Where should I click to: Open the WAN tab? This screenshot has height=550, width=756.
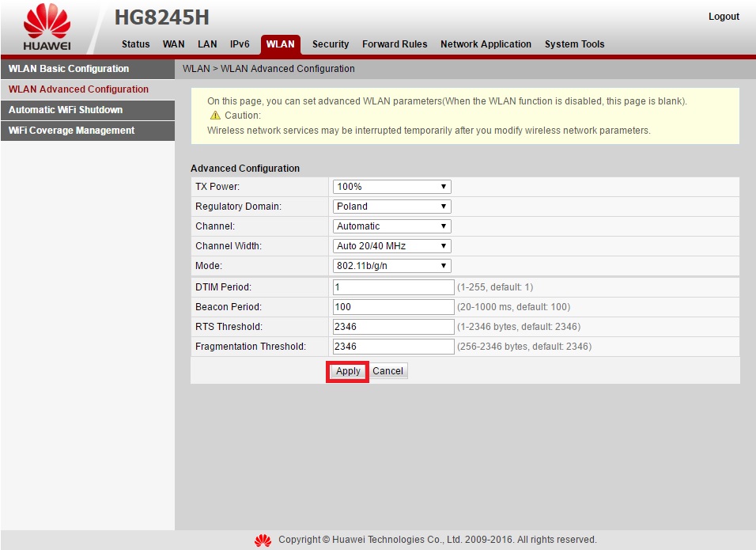(x=173, y=44)
